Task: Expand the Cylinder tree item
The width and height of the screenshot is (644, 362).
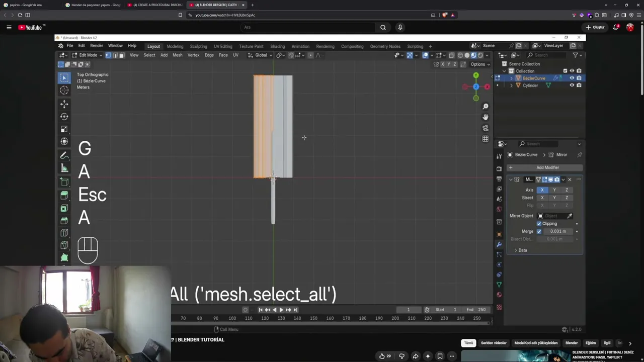Action: [512, 85]
